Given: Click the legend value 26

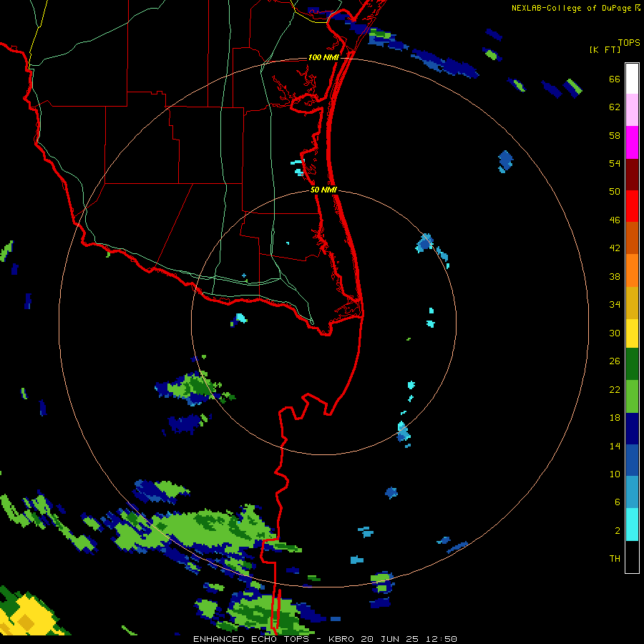Looking at the screenshot, I should pyautogui.click(x=615, y=361).
